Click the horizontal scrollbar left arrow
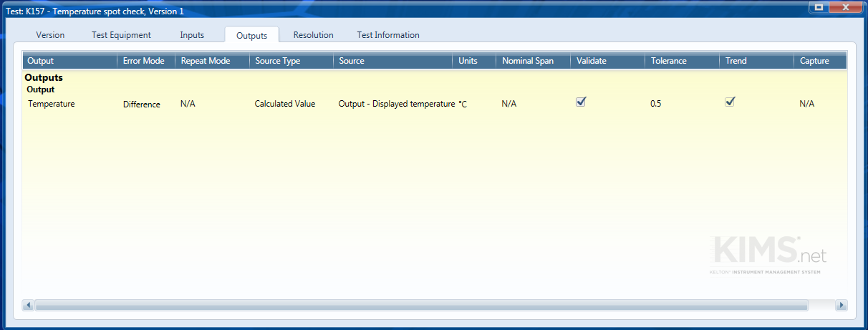 coord(29,306)
